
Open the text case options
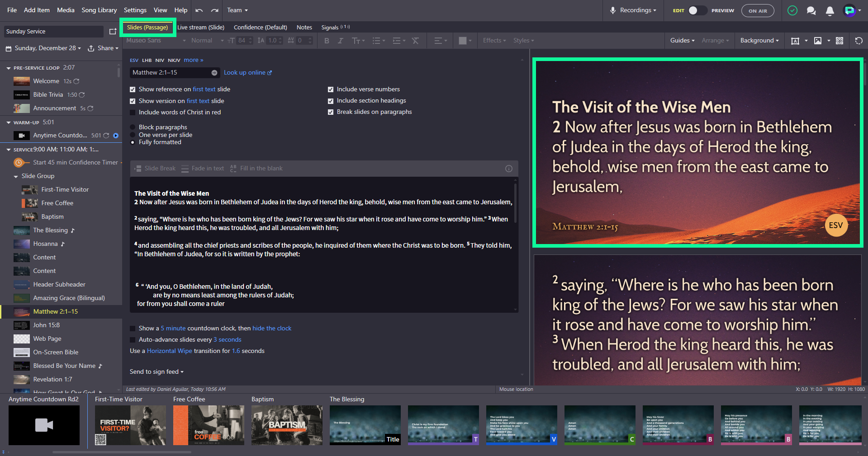click(x=358, y=41)
